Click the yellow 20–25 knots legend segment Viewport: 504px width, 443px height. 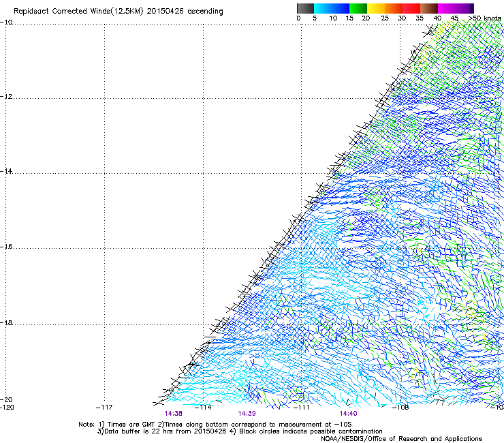[376, 8]
